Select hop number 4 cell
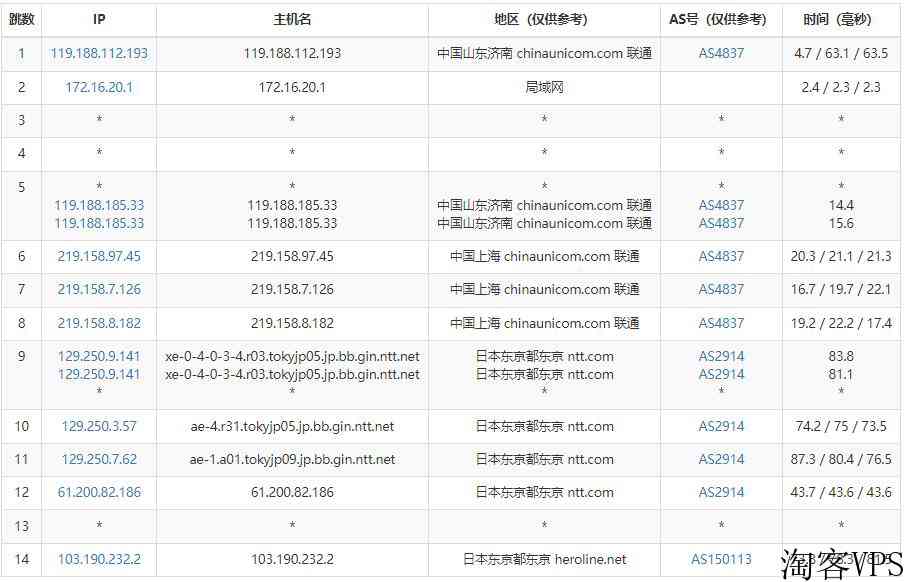The height and width of the screenshot is (582, 904). [21, 154]
